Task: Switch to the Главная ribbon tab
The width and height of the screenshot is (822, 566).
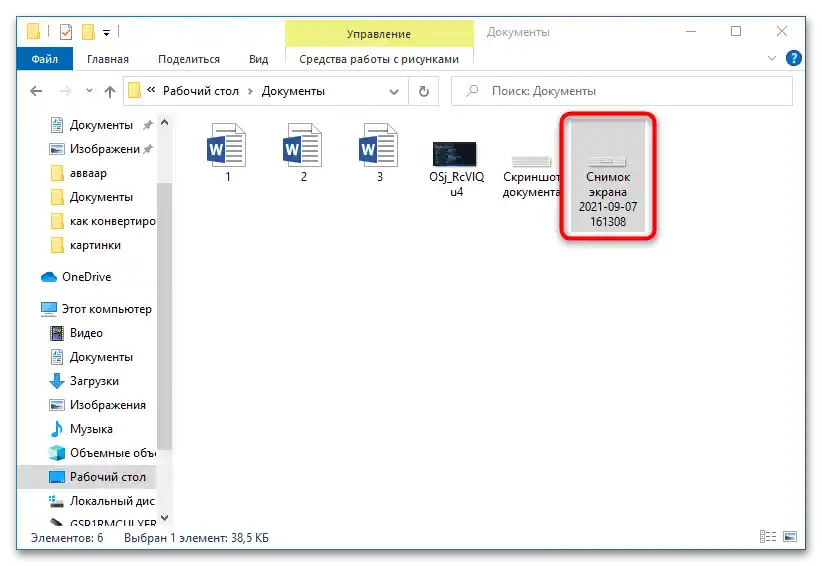Action: point(108,59)
